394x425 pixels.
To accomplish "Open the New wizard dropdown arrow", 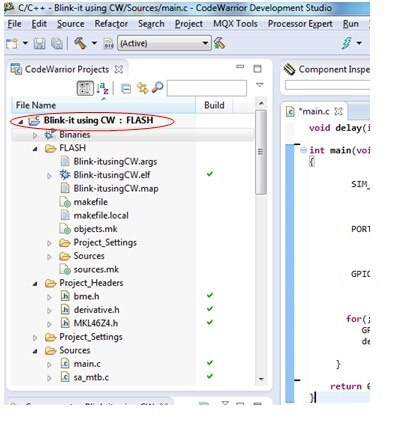I will (25, 43).
